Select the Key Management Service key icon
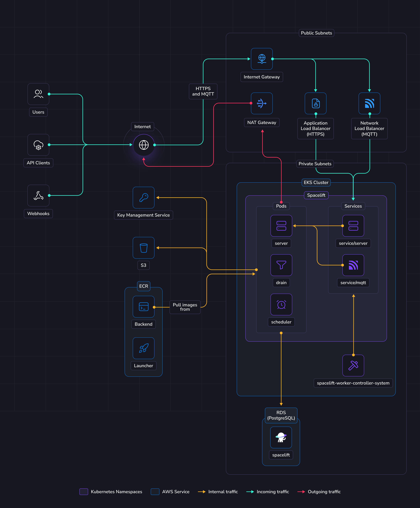Screen dimensions: 420x508 [x=143, y=198]
